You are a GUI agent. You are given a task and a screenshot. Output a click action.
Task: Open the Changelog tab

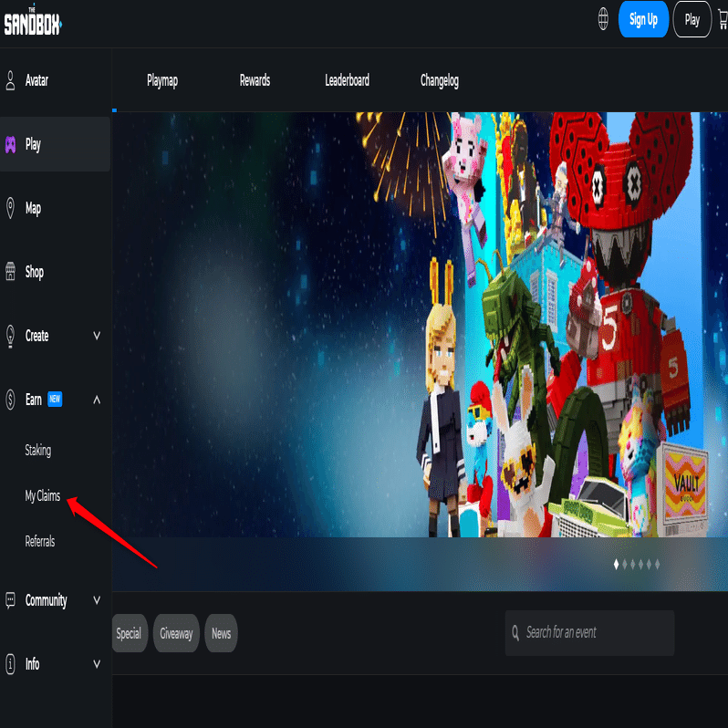pyautogui.click(x=439, y=81)
